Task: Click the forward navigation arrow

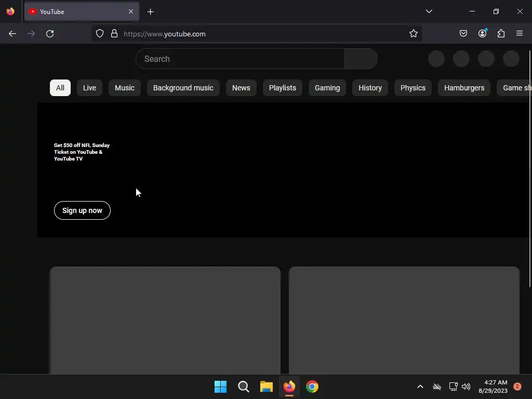Action: 31,34
